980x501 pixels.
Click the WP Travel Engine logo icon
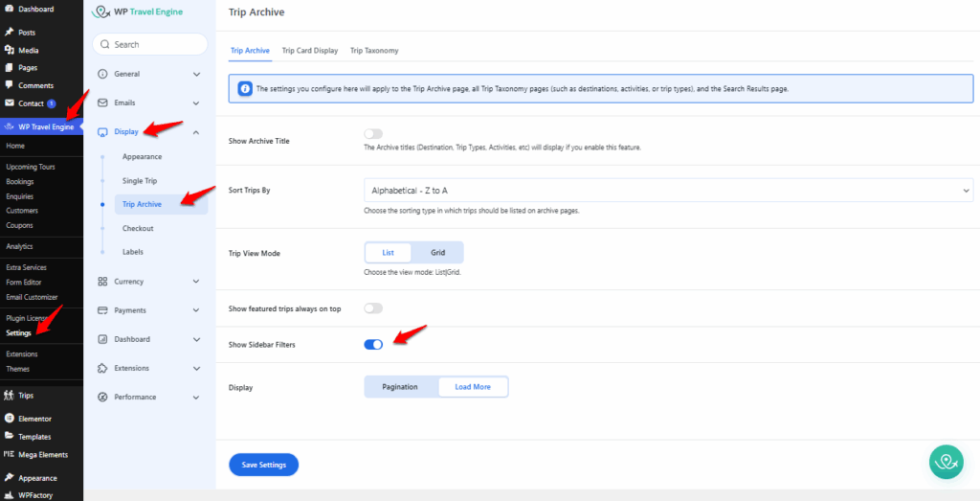coord(101,12)
